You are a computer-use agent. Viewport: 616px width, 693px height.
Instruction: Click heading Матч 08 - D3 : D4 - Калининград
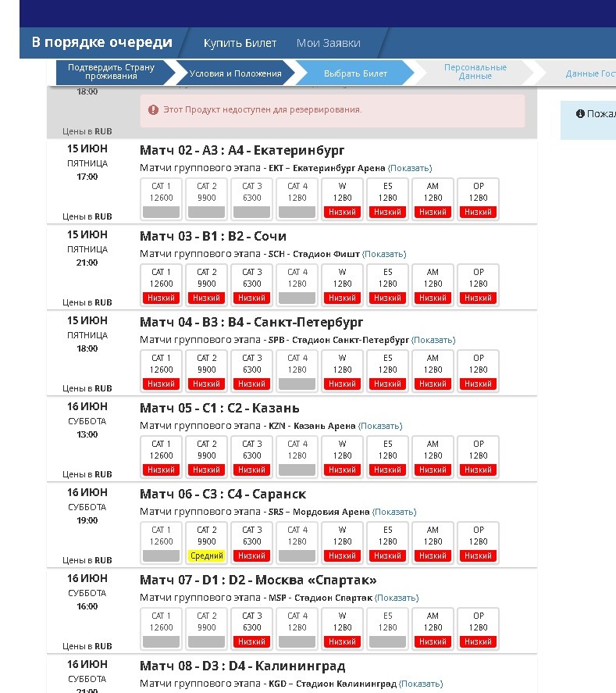coord(243,666)
